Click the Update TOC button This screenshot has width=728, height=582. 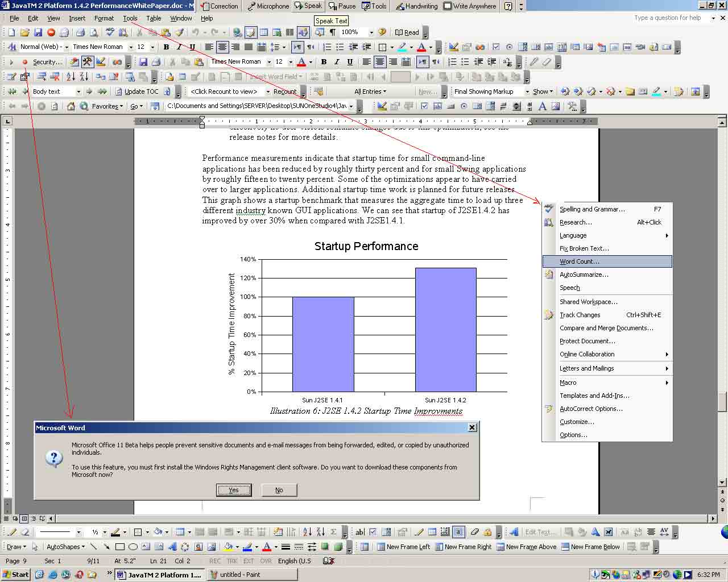point(136,91)
